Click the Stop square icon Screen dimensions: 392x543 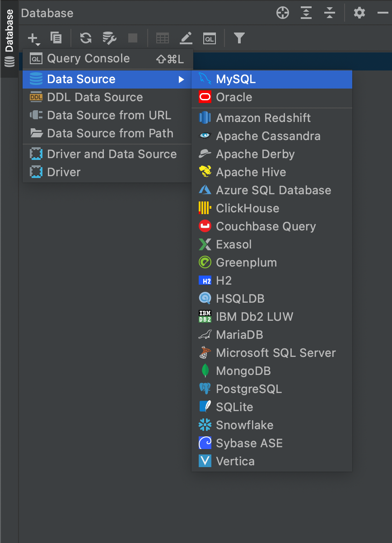[x=133, y=38]
